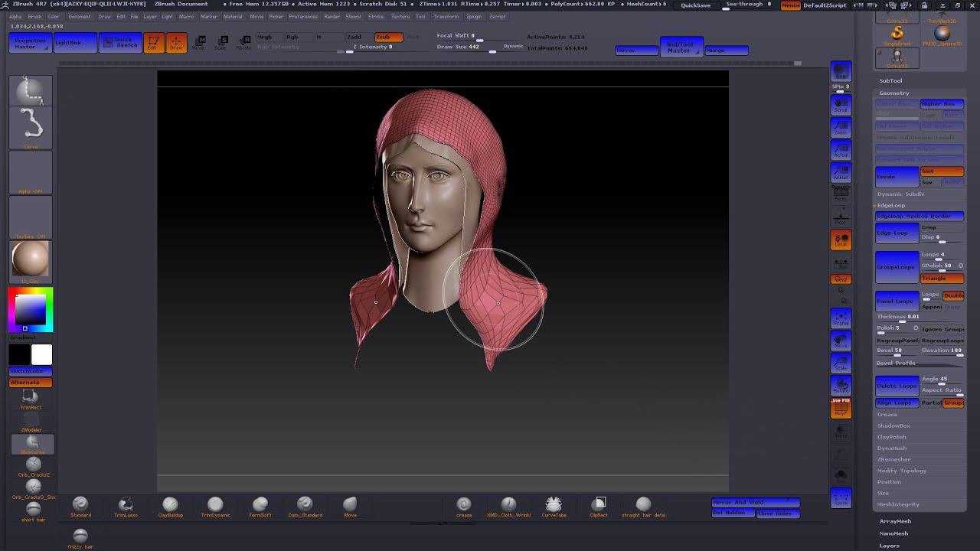Open the Stroke menu
The width and height of the screenshot is (980, 551).
pyautogui.click(x=376, y=16)
